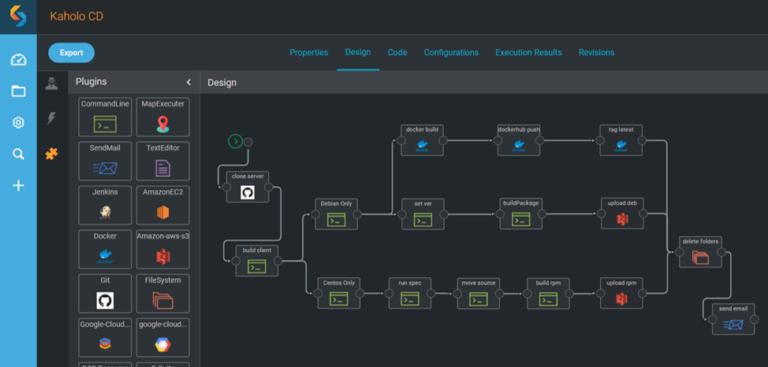
Task: Click output port of start node
Action: tap(248, 142)
